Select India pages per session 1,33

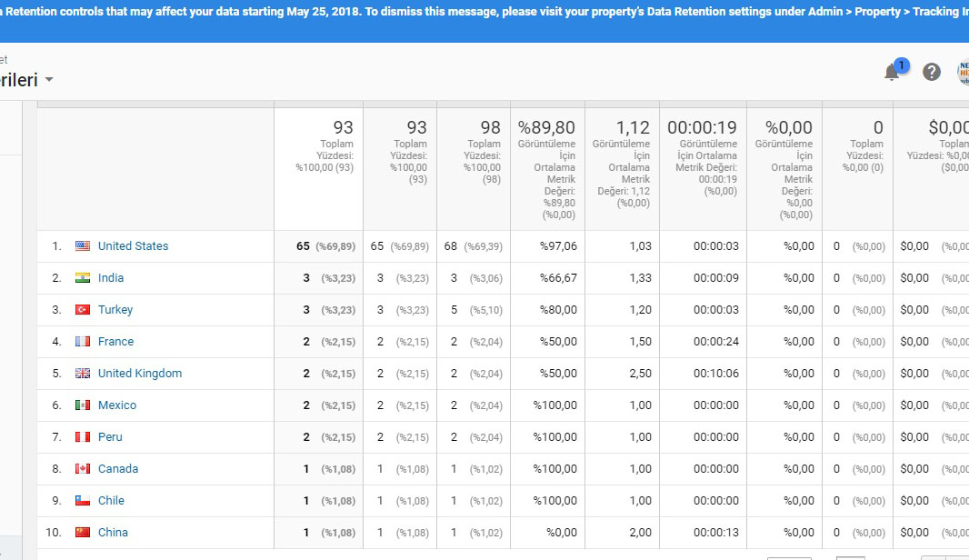coord(640,277)
